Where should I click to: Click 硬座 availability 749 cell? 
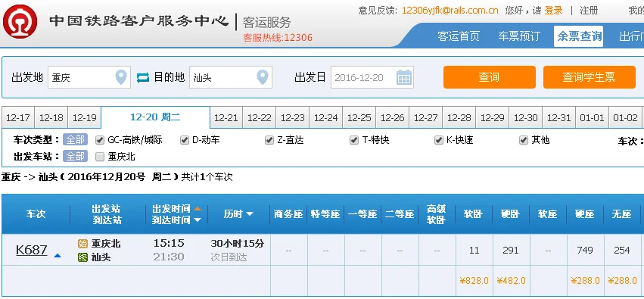coord(585,250)
